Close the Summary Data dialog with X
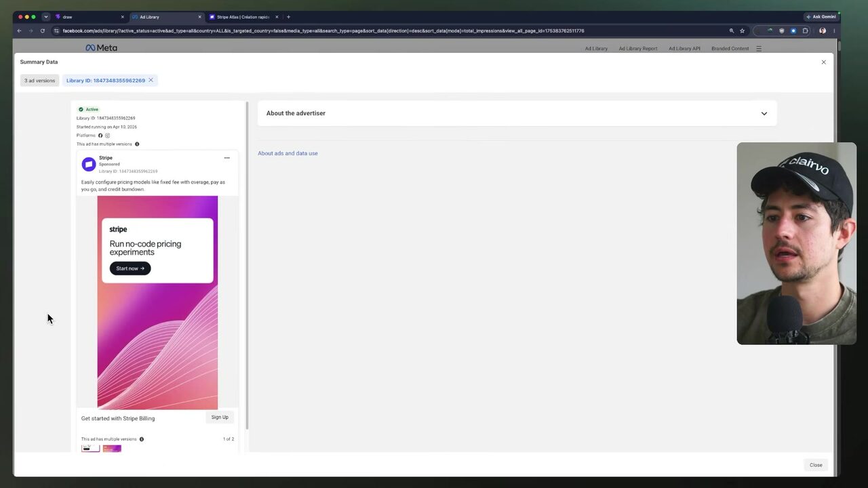Screen dimensions: 868x488 (x=824, y=62)
